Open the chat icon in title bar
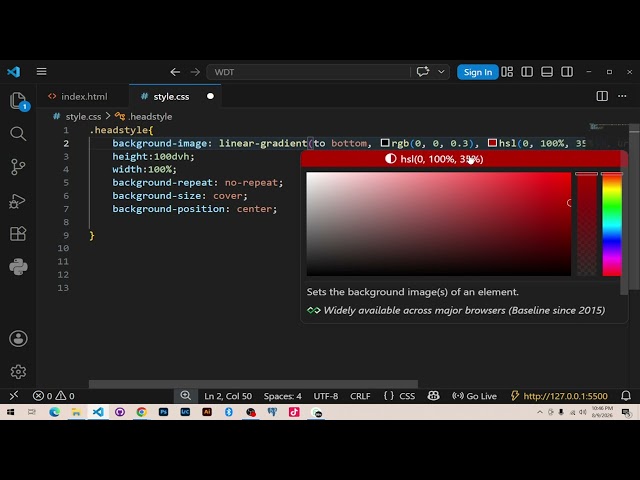Viewport: 640px width, 480px height. tap(423, 72)
